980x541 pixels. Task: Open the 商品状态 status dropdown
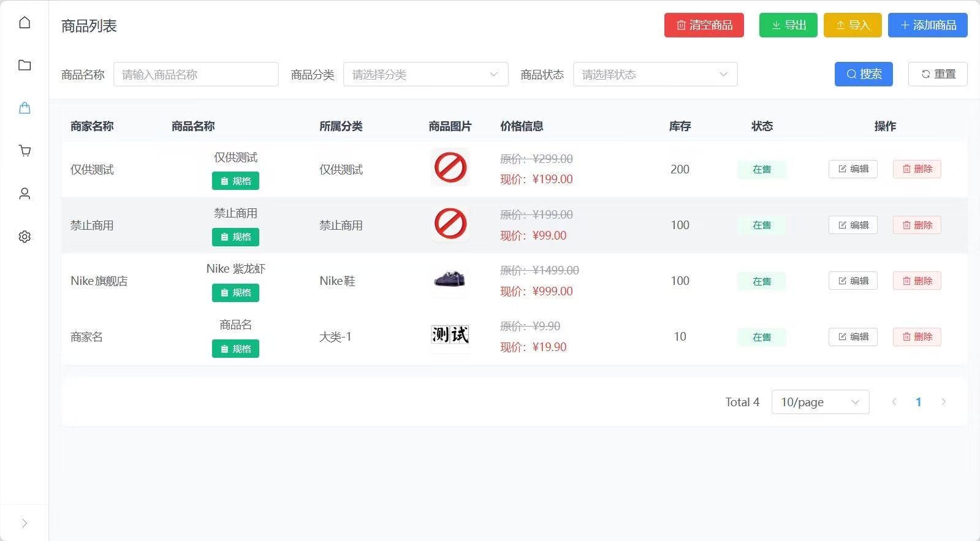coord(655,74)
